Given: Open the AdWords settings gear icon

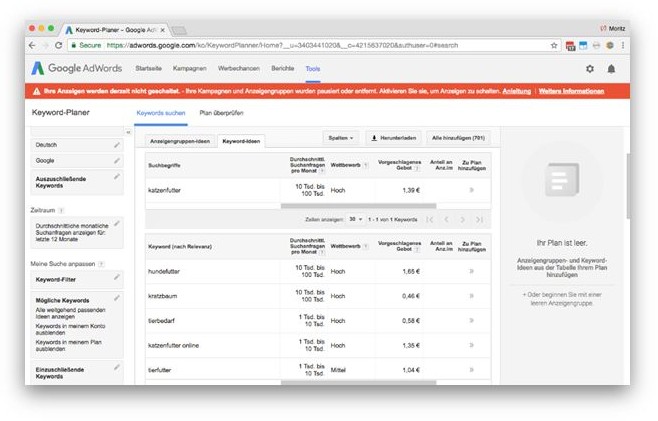Looking at the screenshot, I should tap(589, 69).
